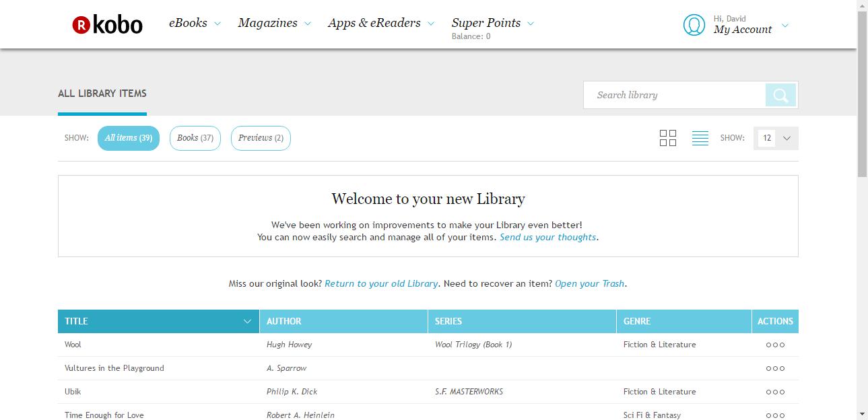Viewport: 868px width, 420px height.
Task: Click Send us your thoughts link
Action: (x=547, y=237)
